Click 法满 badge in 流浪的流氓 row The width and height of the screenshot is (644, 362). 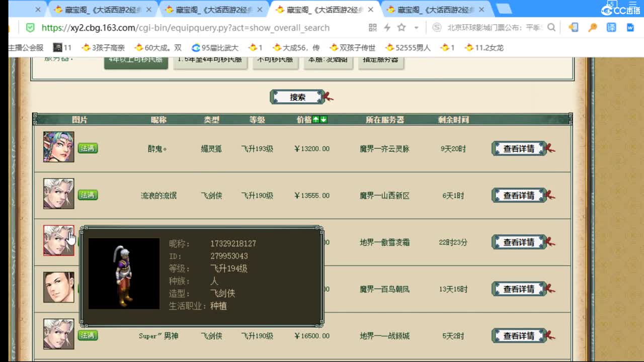88,195
